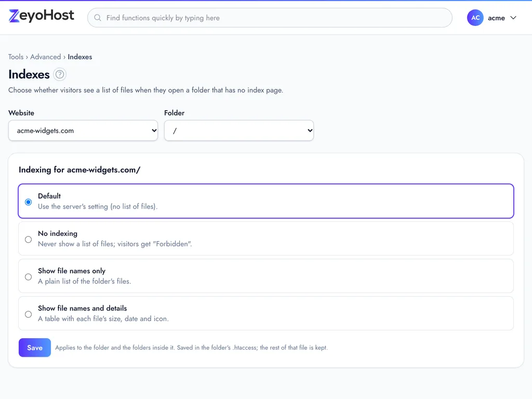Click the search magnifier icon
532x399 pixels.
(98, 18)
